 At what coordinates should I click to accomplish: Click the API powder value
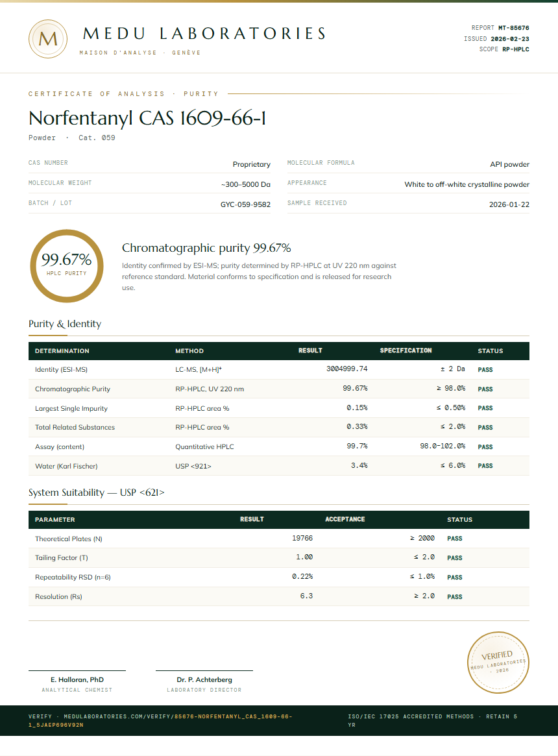pos(510,164)
